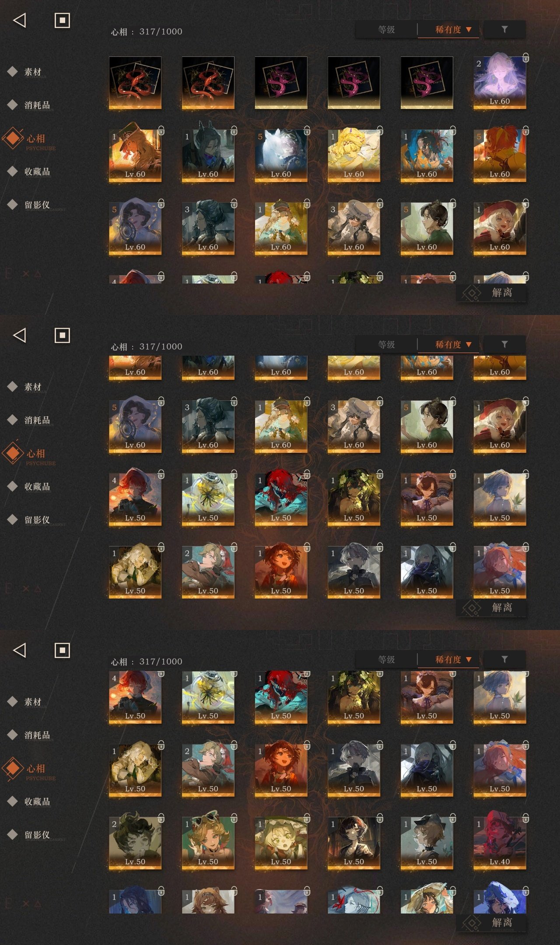
Task: Open home via topmost square icon
Action: pyautogui.click(x=62, y=20)
